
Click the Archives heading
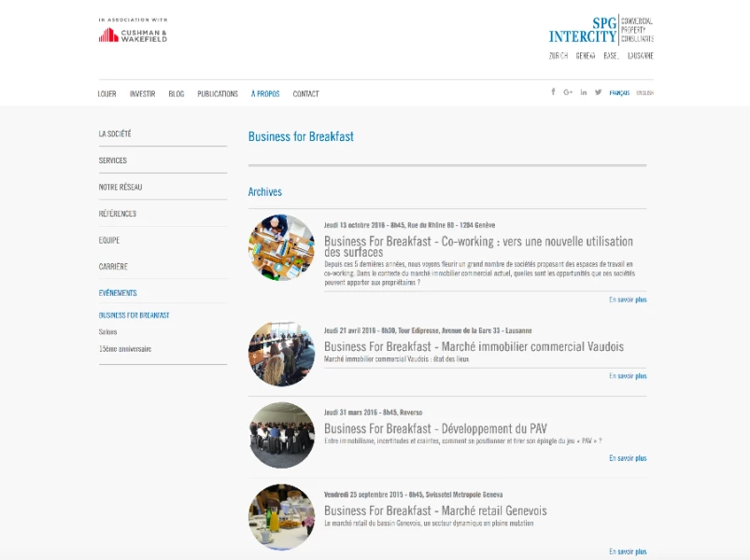click(x=265, y=192)
